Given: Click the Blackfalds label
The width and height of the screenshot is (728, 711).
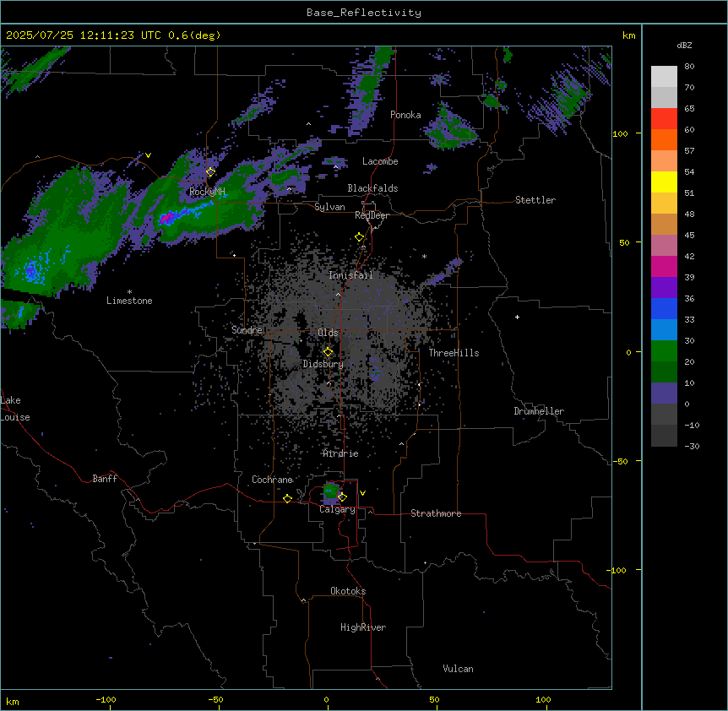Looking at the screenshot, I should click(372, 188).
